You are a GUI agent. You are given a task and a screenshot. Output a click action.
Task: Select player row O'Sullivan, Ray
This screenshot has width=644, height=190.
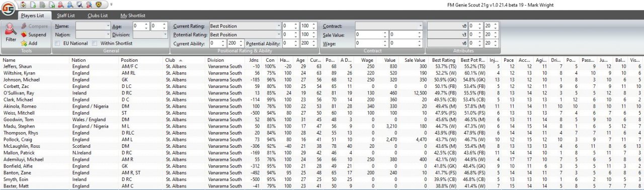point(322,93)
